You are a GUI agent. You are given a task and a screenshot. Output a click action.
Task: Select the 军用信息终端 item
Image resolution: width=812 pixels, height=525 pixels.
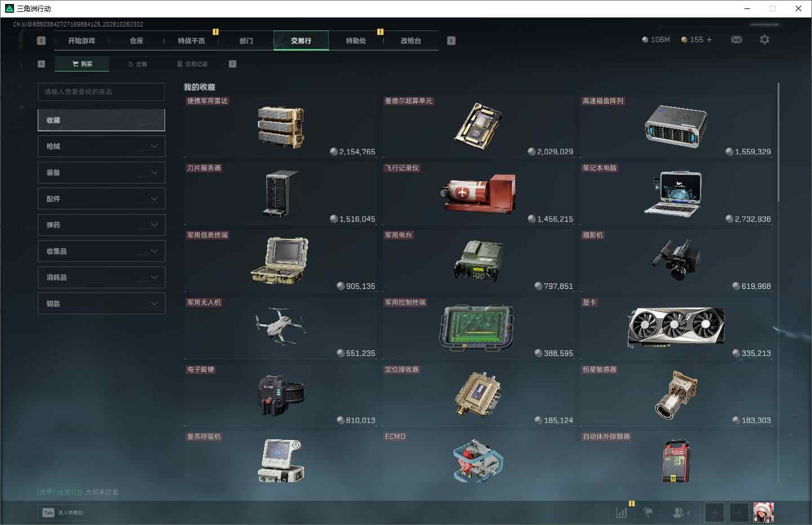point(280,261)
